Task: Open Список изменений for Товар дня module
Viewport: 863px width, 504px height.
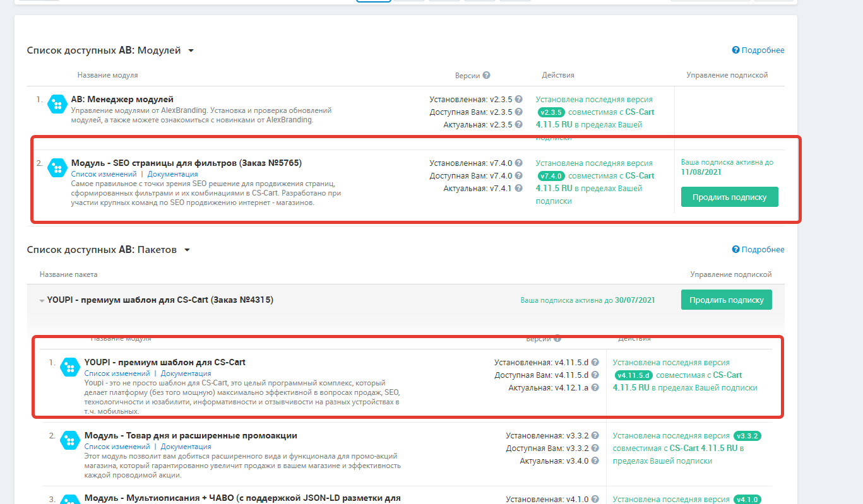Action: click(117, 447)
